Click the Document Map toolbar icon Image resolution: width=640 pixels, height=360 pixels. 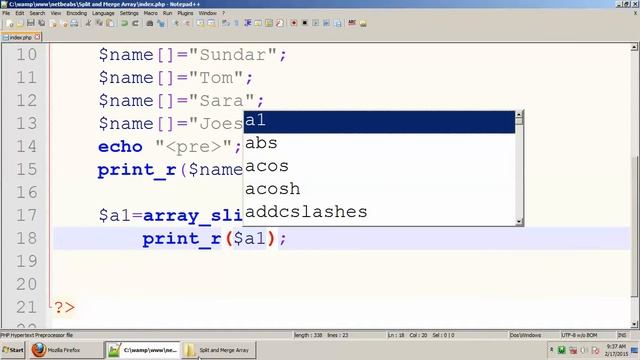(269, 23)
